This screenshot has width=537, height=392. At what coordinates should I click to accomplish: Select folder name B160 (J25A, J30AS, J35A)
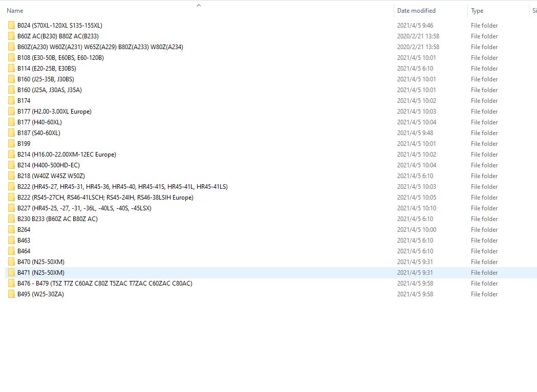(50, 90)
